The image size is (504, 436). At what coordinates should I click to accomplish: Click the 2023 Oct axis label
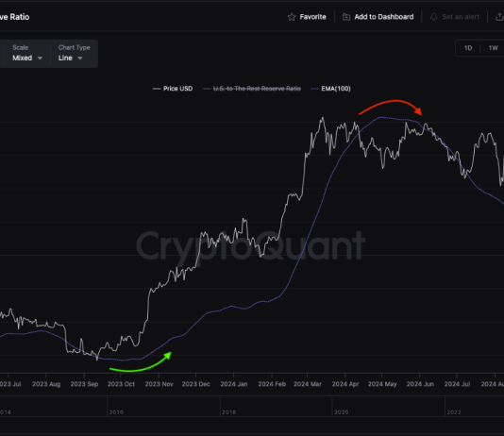point(121,384)
